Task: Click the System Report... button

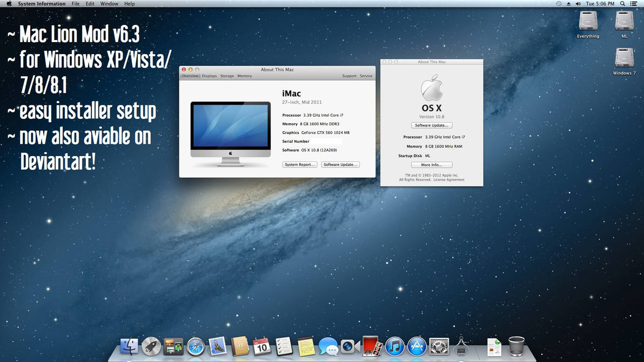Action: pos(299,164)
